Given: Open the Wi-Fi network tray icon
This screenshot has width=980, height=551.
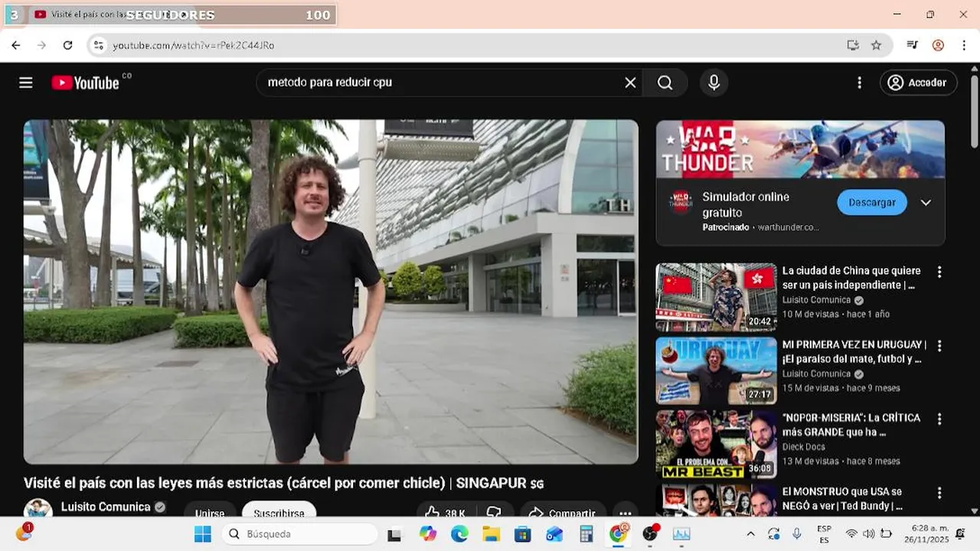Looking at the screenshot, I should (851, 534).
